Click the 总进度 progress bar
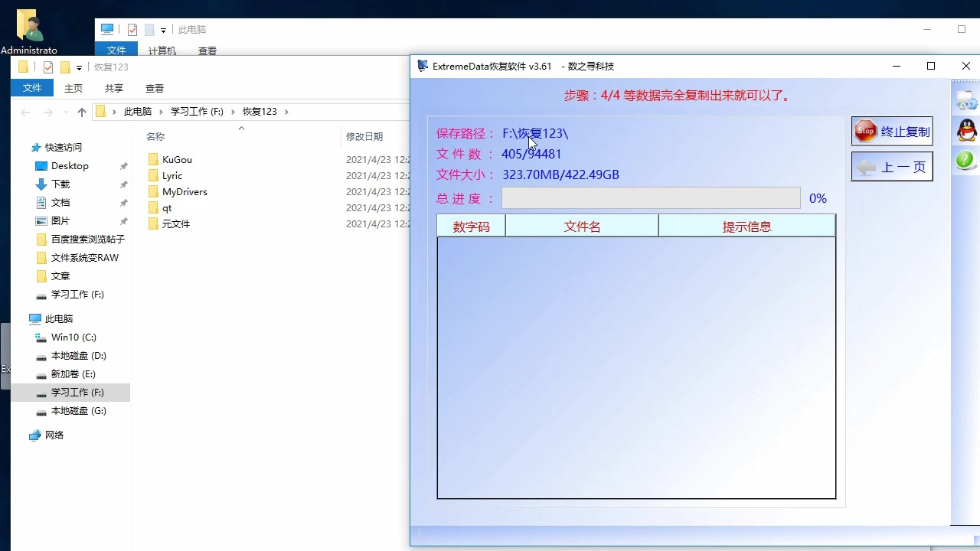The height and width of the screenshot is (551, 980). (x=651, y=198)
